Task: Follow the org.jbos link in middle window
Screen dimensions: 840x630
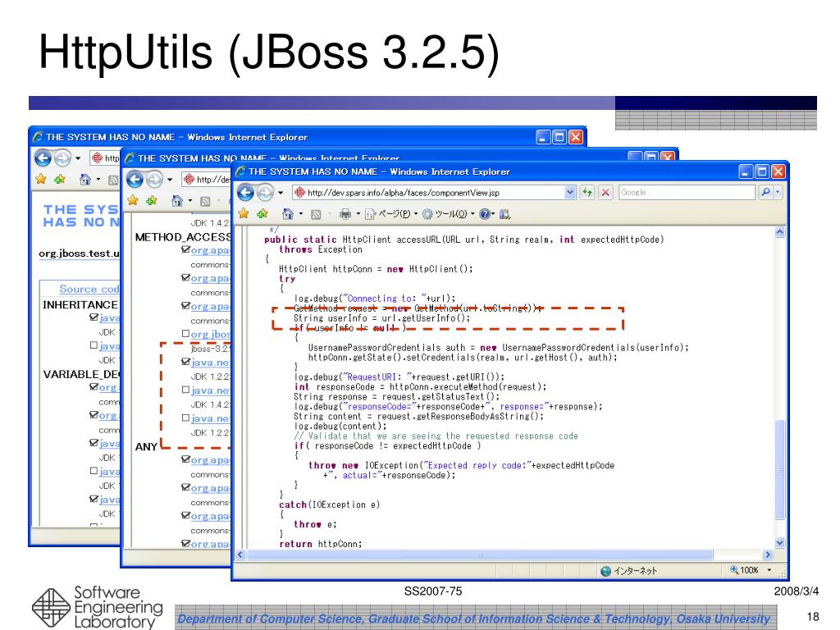Action: 211,334
